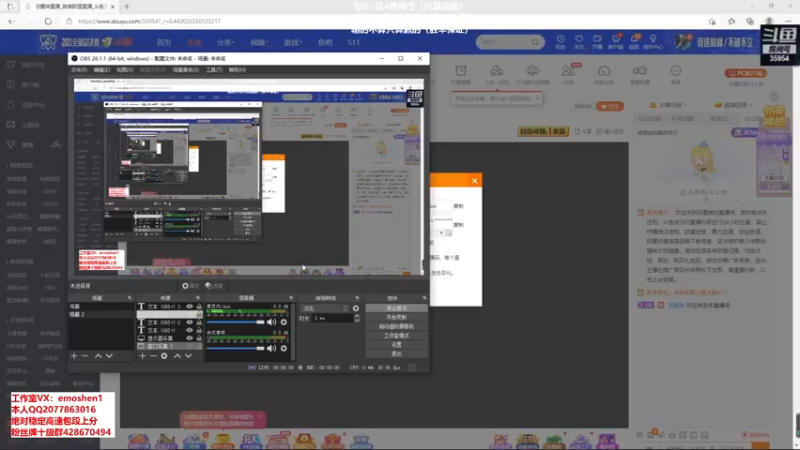Screen dimensions: 800x450
Task: Open the 场景集合(S) menu in OBS
Action: [186, 70]
